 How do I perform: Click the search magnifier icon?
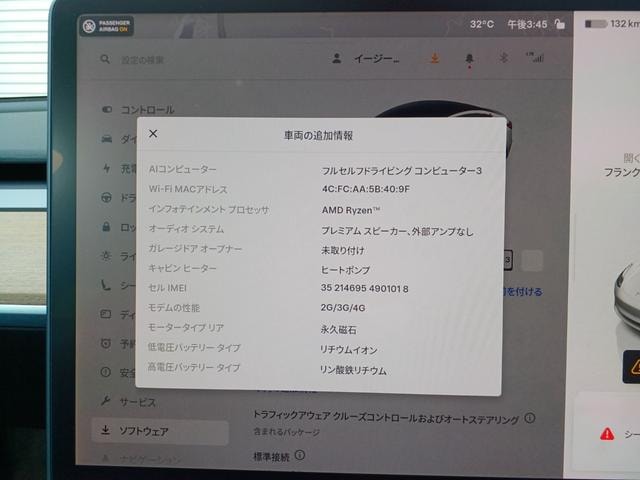(105, 59)
